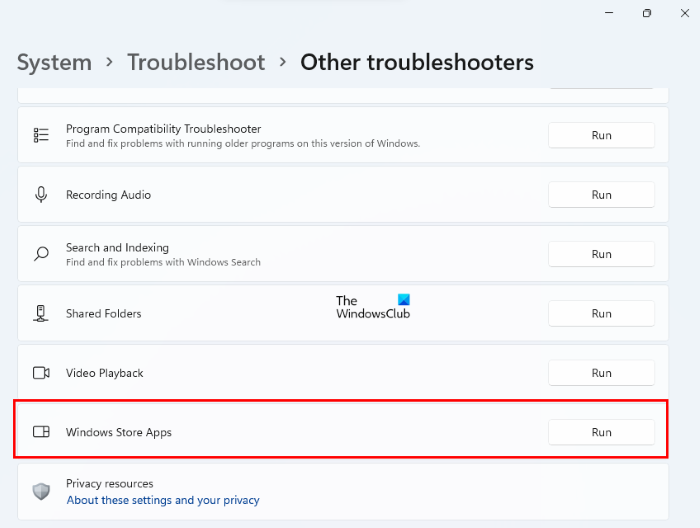Run the Recording Audio troubleshooter
Viewport: 700px width, 528px height.
click(601, 195)
